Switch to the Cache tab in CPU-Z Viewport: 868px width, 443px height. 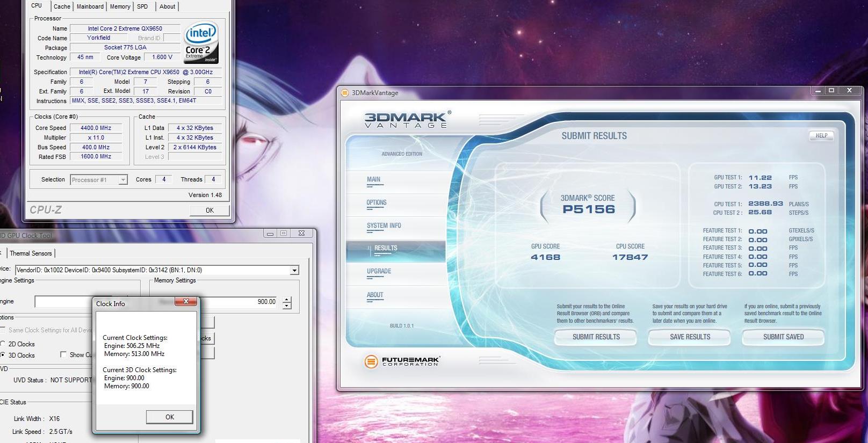click(62, 6)
